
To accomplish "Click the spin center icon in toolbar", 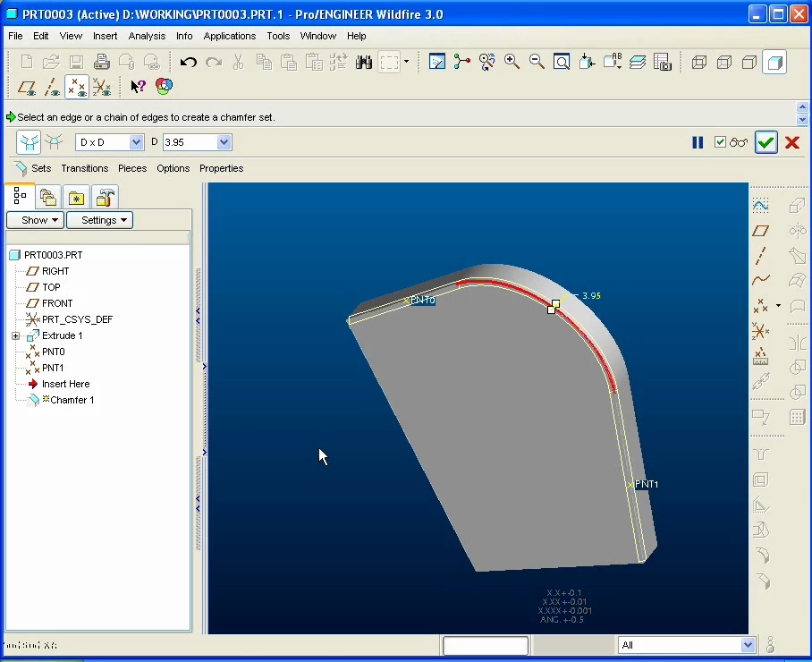I will 462,62.
